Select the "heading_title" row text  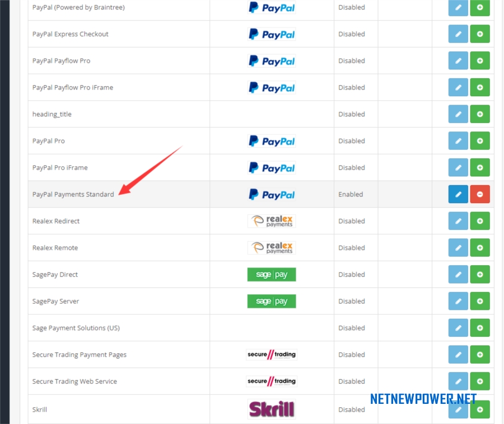52,114
